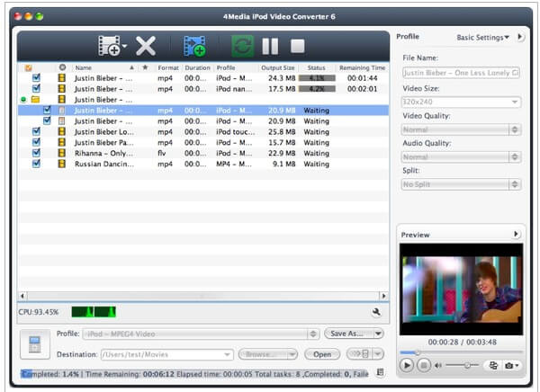Click the disc column header icon
The height and width of the screenshot is (392, 540).
(x=62, y=67)
